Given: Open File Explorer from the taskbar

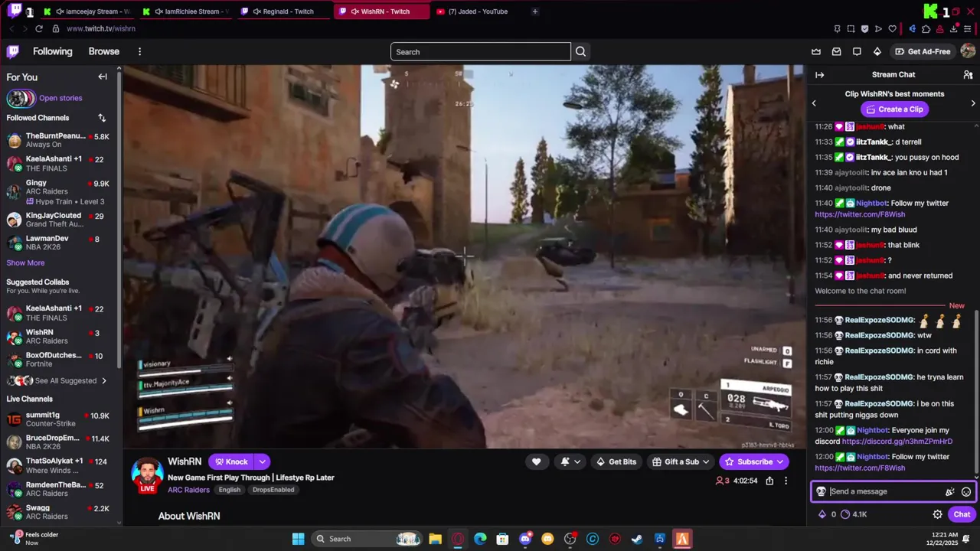Looking at the screenshot, I should coord(435,539).
